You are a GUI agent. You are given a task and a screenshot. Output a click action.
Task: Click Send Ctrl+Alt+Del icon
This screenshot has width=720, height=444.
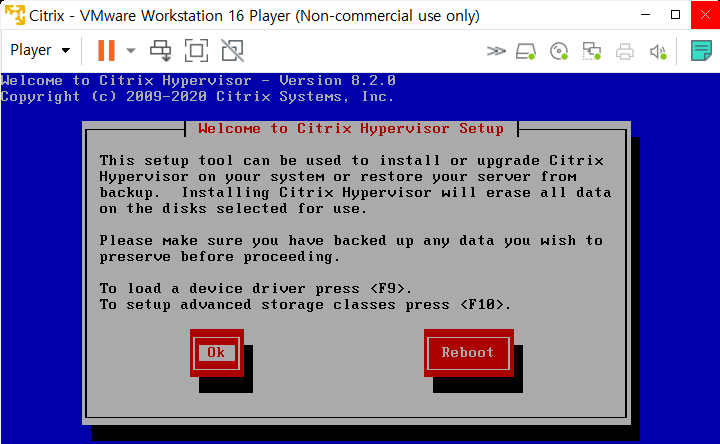[x=161, y=50]
